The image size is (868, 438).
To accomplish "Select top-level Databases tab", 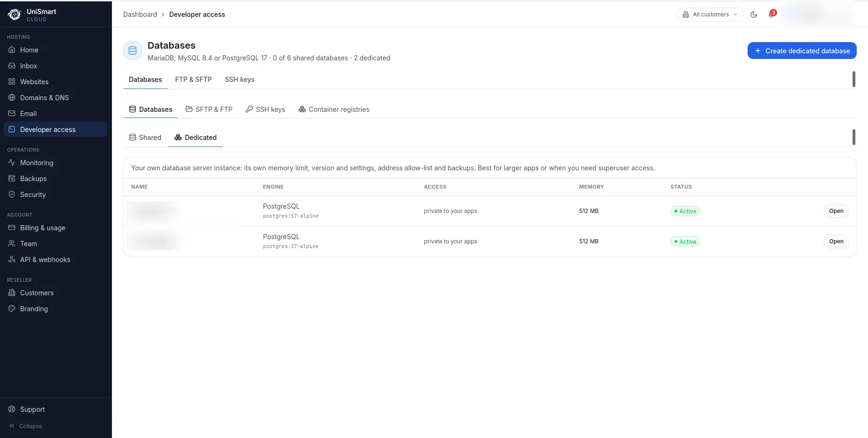I will coord(145,80).
